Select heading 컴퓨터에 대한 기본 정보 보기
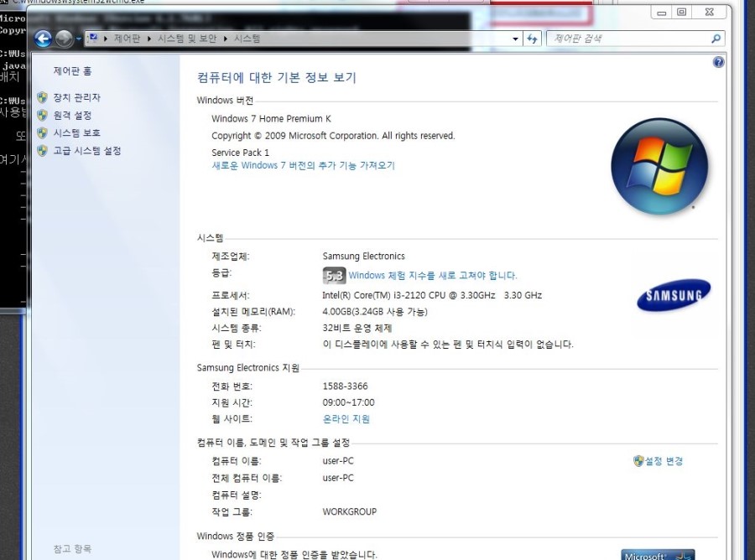The image size is (755, 560). point(276,77)
